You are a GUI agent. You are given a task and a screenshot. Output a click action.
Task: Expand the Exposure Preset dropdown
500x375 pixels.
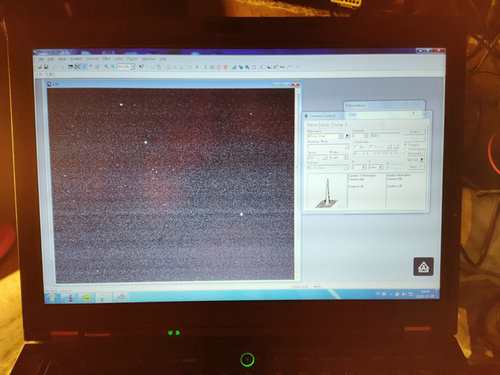325,136
